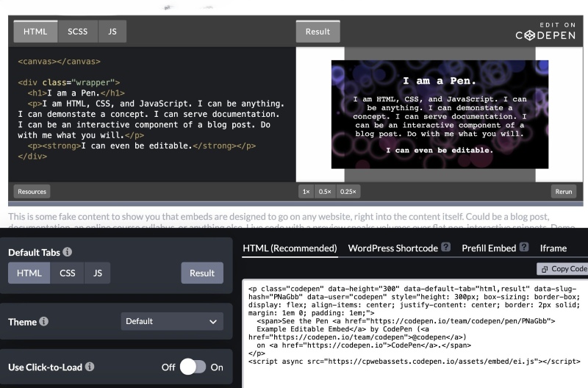Set preview zoom to 0.25×
Image resolution: width=588 pixels, height=388 pixels.
pos(348,192)
